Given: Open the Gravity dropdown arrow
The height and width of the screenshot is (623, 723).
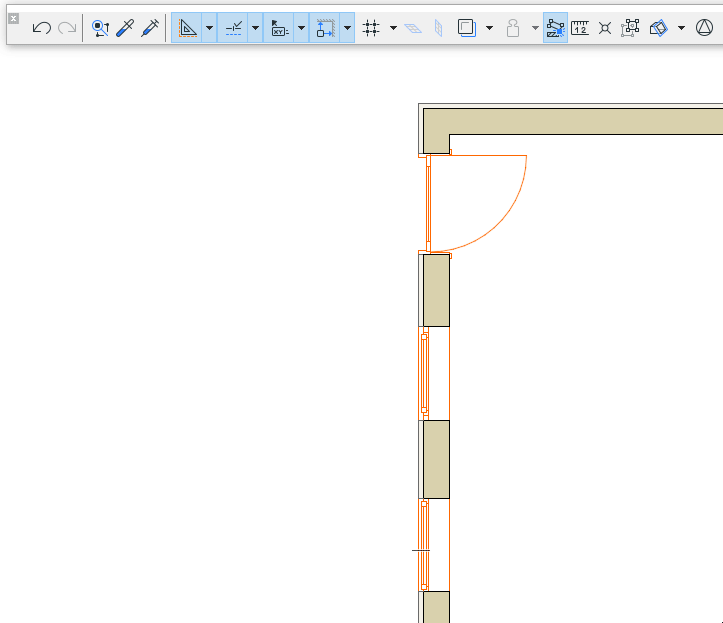Looking at the screenshot, I should pos(535,28).
